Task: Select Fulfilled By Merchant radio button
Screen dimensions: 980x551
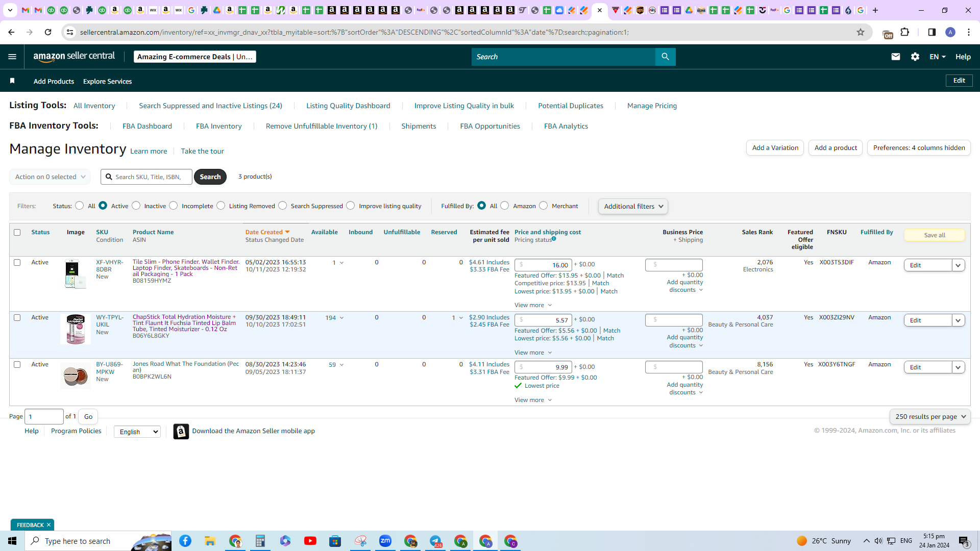Action: point(544,206)
